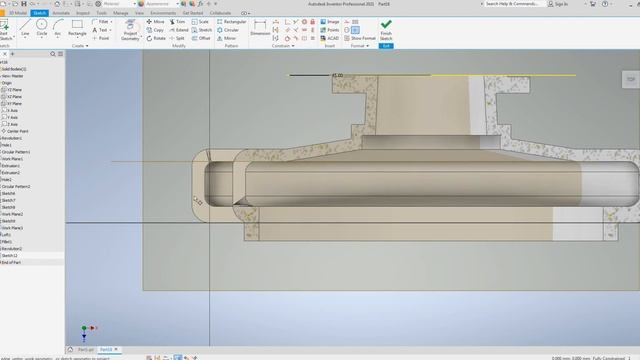Select Center Point in browser
The image size is (640, 360).
click(15, 131)
